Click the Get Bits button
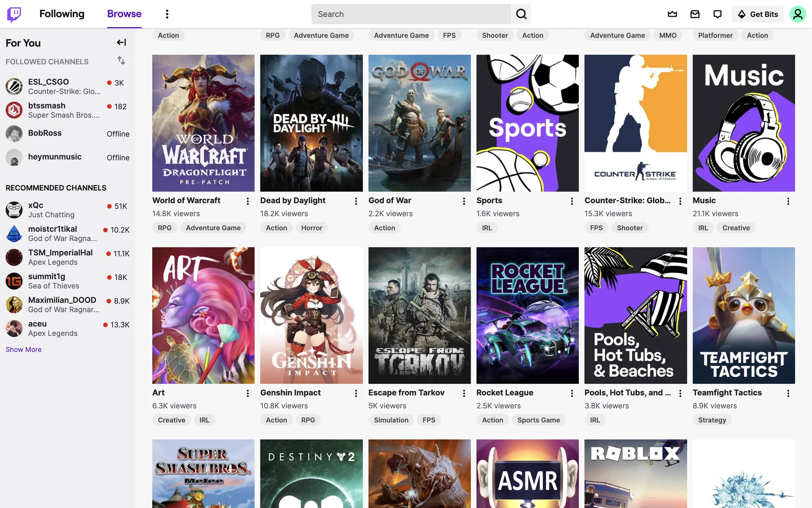The height and width of the screenshot is (508, 812). point(757,14)
